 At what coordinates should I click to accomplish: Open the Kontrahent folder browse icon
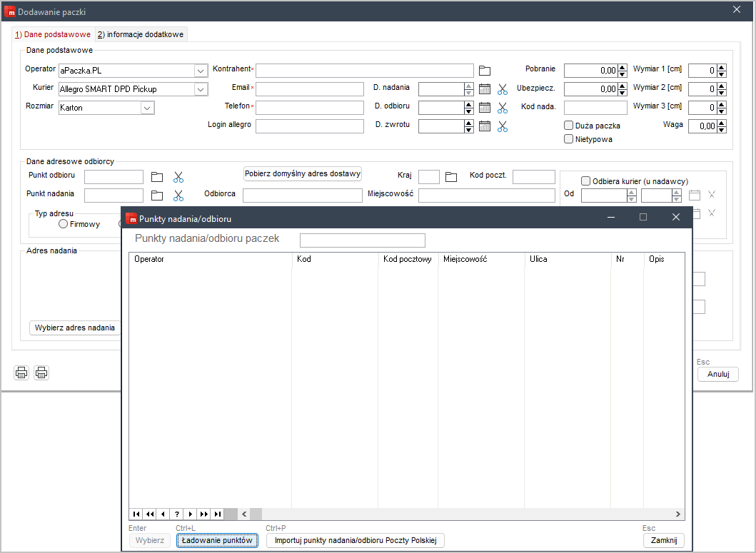click(x=485, y=71)
